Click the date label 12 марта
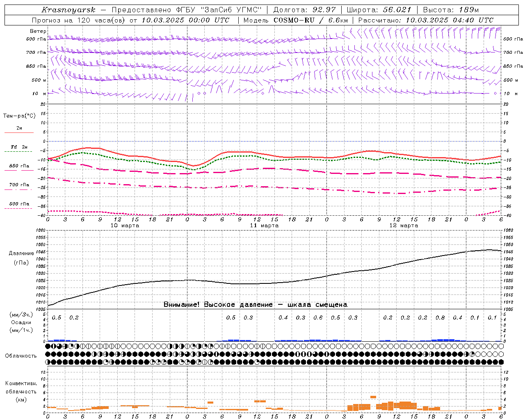This screenshot has height=420, width=525. pyautogui.click(x=404, y=226)
